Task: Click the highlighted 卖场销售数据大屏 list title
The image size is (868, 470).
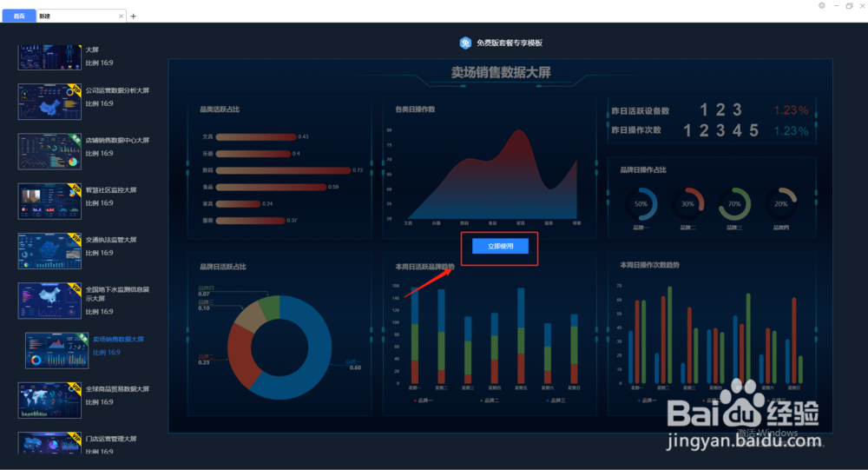Action: 118,339
